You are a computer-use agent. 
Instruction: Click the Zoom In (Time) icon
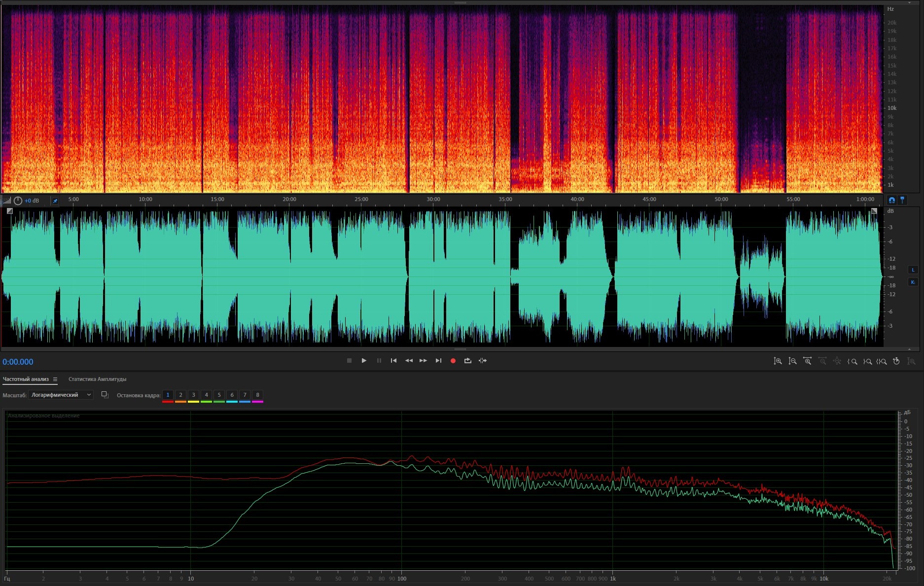pyautogui.click(x=807, y=361)
